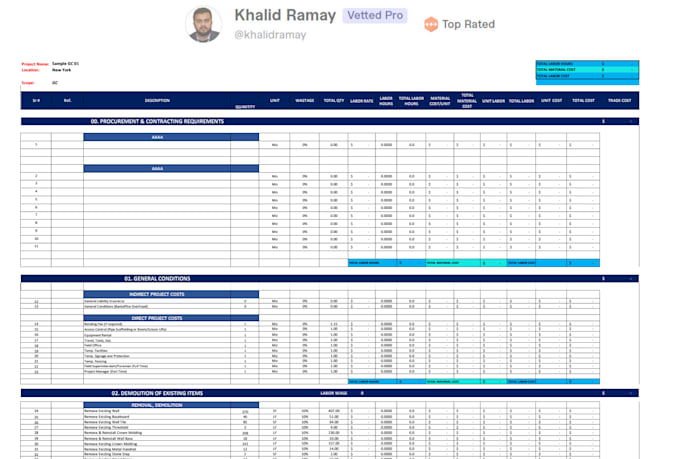Viewport: 680px width, 459px height.
Task: Click the LABOR RATE column header
Action: [x=362, y=101]
